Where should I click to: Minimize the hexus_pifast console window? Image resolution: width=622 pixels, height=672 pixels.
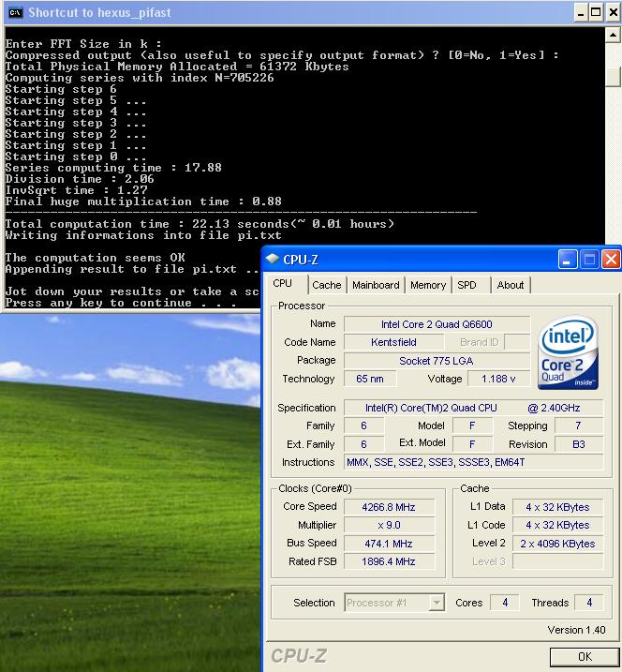point(581,12)
